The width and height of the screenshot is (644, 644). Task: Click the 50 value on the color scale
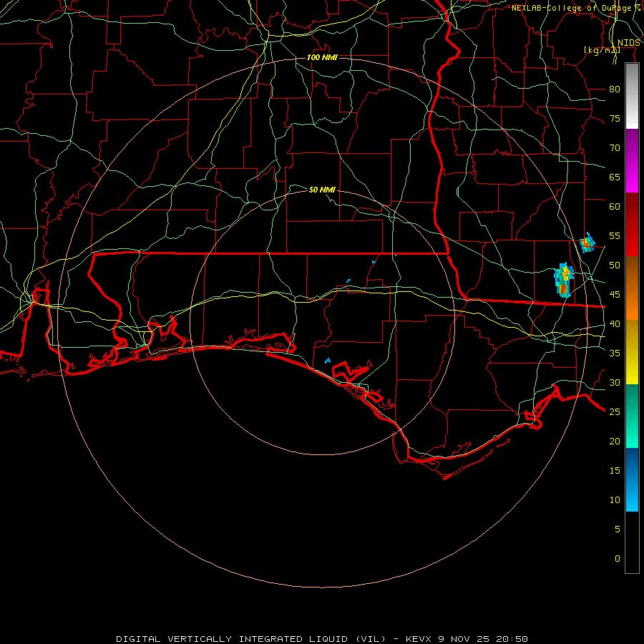pyautogui.click(x=615, y=265)
